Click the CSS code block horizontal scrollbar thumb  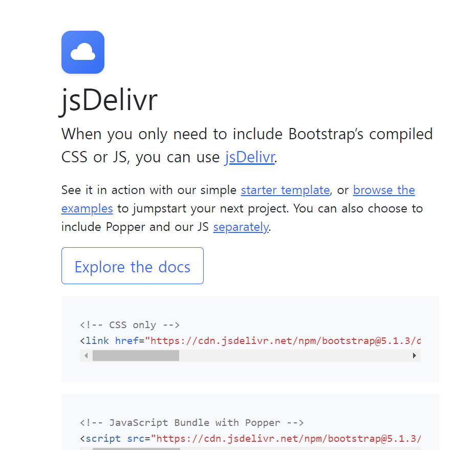pyautogui.click(x=136, y=356)
